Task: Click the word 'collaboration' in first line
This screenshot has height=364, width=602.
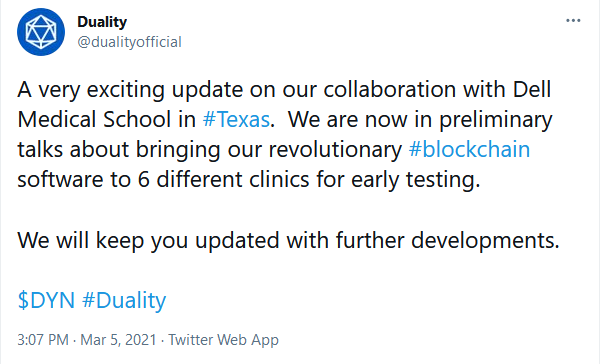Action: pos(390,89)
